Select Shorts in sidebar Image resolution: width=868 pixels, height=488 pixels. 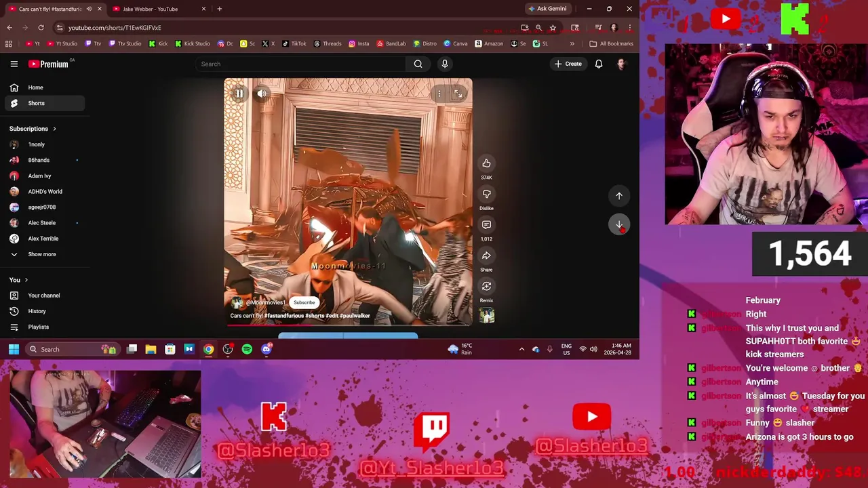[45, 103]
